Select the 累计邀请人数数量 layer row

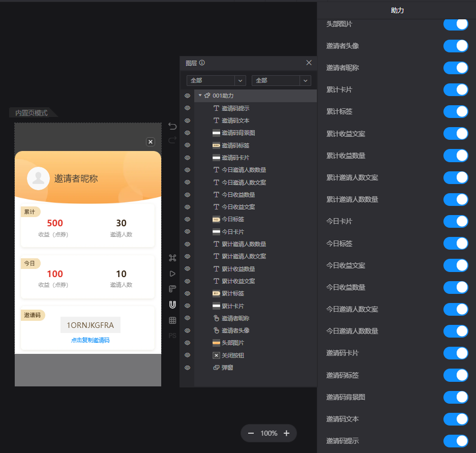click(255, 244)
